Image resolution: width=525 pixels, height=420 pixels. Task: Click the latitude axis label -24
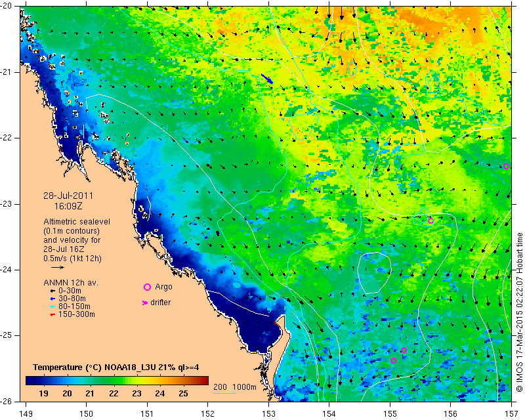(x=7, y=270)
